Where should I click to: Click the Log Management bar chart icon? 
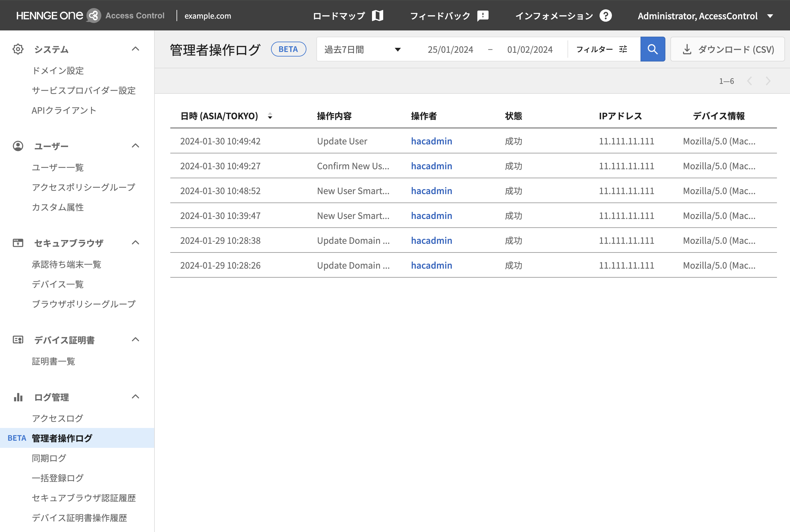(x=18, y=397)
